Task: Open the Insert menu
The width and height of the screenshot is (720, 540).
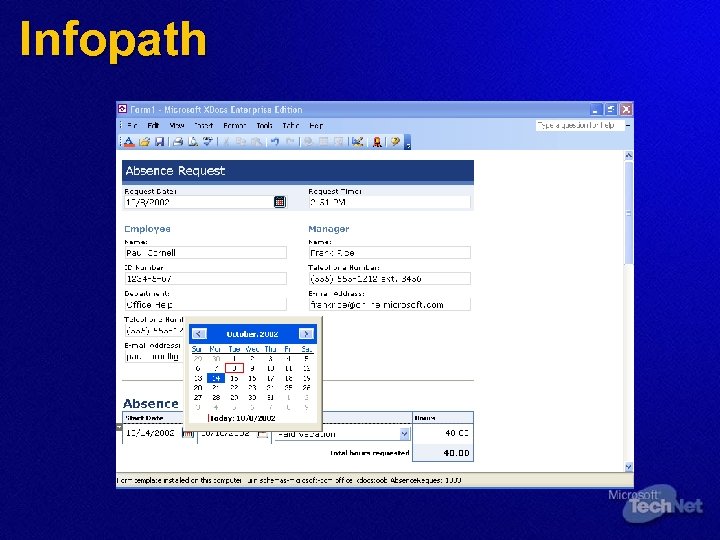Action: pyautogui.click(x=203, y=125)
